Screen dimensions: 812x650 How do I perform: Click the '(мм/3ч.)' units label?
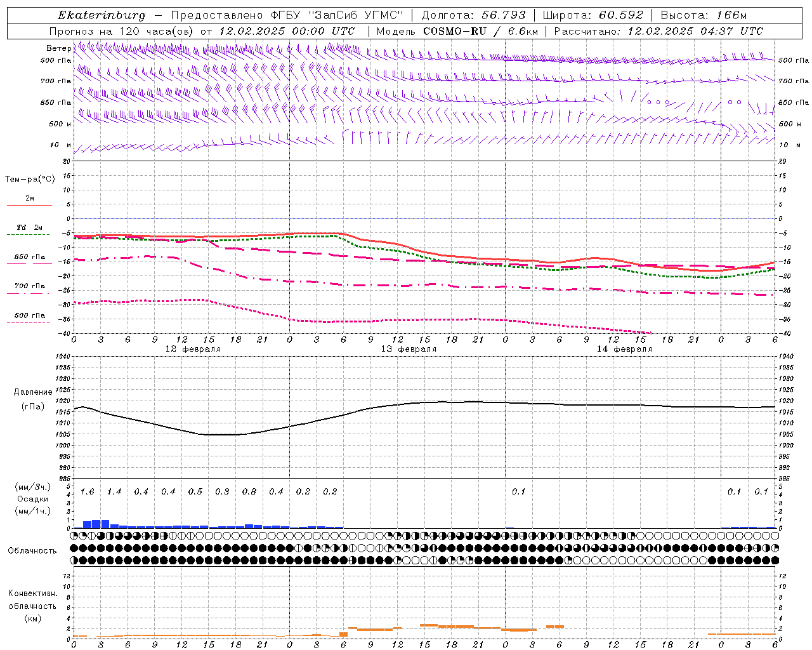[x=32, y=487]
